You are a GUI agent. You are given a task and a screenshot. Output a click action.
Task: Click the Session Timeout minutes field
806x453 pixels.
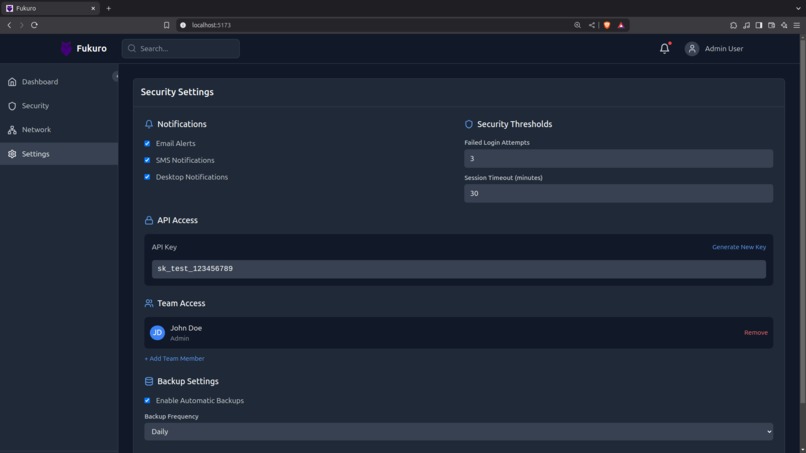[618, 193]
